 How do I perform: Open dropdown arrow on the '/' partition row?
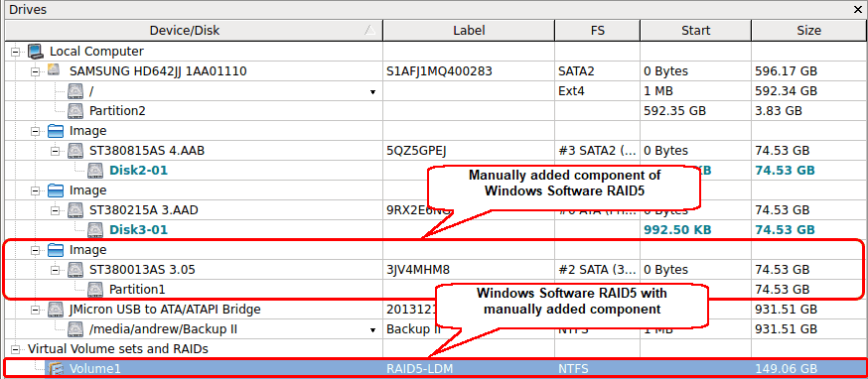[373, 92]
